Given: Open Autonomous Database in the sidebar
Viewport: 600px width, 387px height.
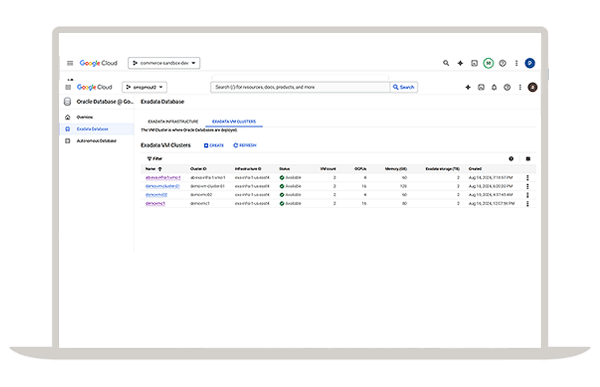Looking at the screenshot, I should tap(97, 141).
